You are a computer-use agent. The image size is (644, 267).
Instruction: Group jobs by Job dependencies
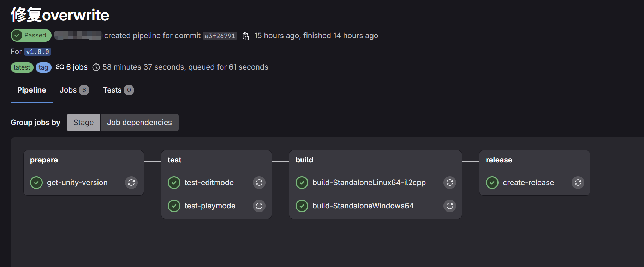[139, 123]
